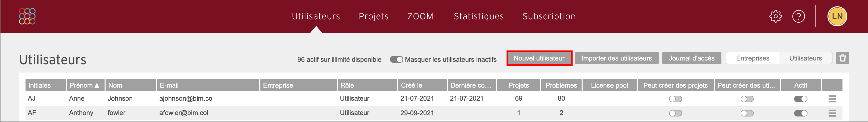
Task: Click the trash bin delete icon
Action: pyautogui.click(x=842, y=58)
